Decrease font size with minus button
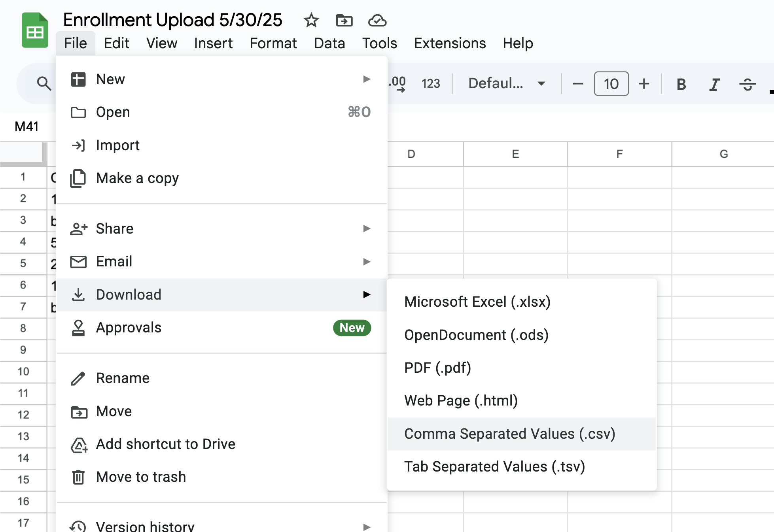 point(578,84)
